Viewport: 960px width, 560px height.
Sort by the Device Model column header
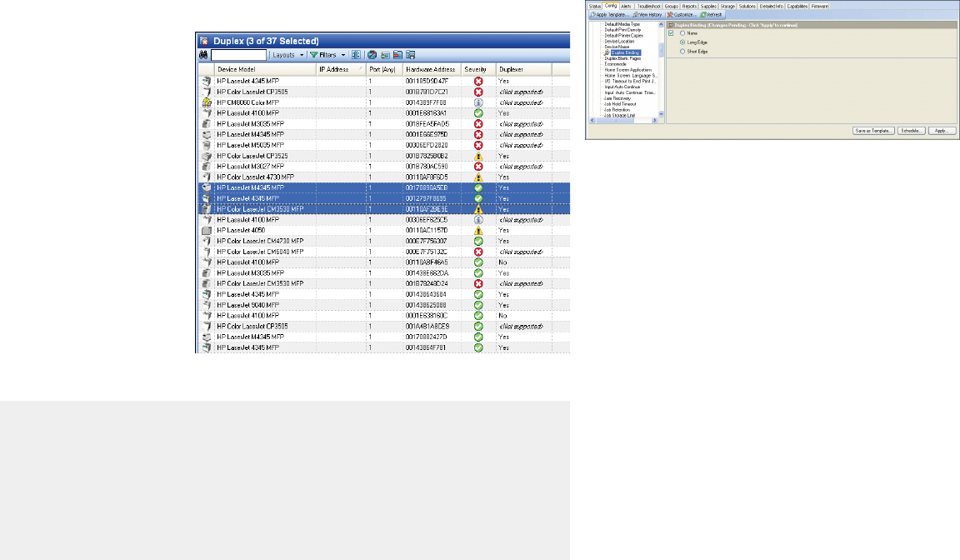(265, 70)
